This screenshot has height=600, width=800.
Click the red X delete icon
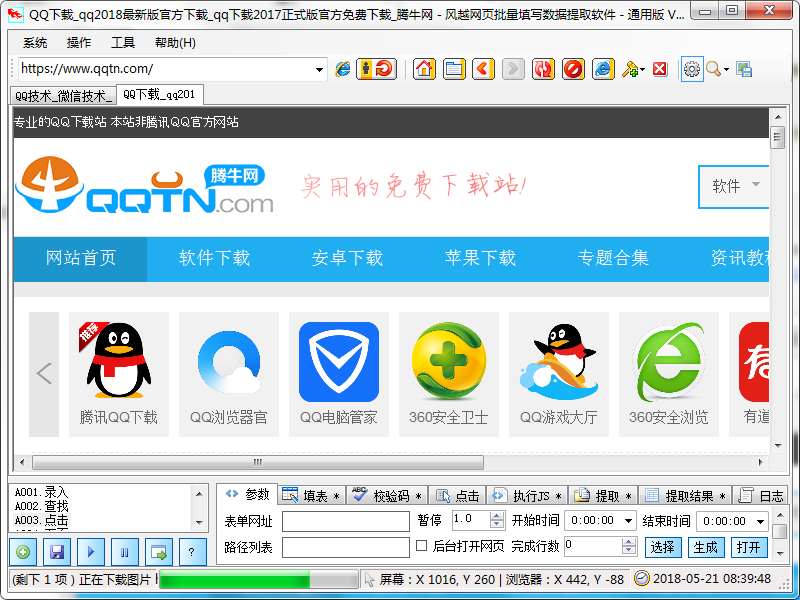pyautogui.click(x=660, y=69)
